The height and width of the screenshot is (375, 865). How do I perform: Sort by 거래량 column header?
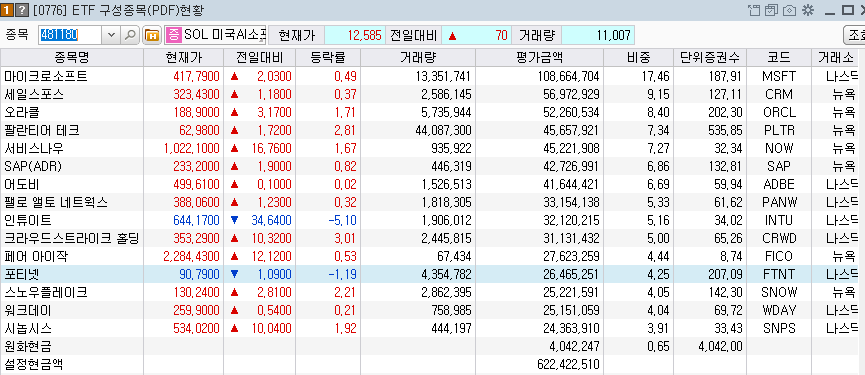[418, 57]
